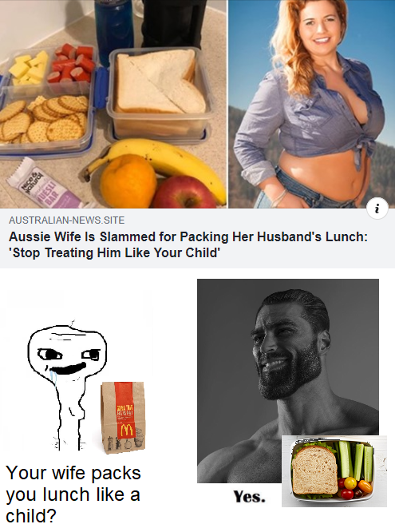Click the sandwich container in lunch photo
The height and width of the screenshot is (532, 395).
pyautogui.click(x=158, y=93)
